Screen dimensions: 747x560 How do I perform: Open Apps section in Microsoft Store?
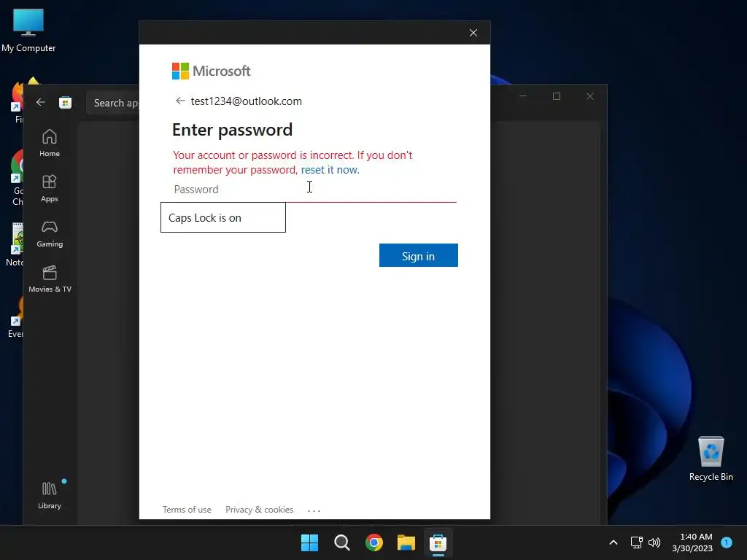pos(50,188)
